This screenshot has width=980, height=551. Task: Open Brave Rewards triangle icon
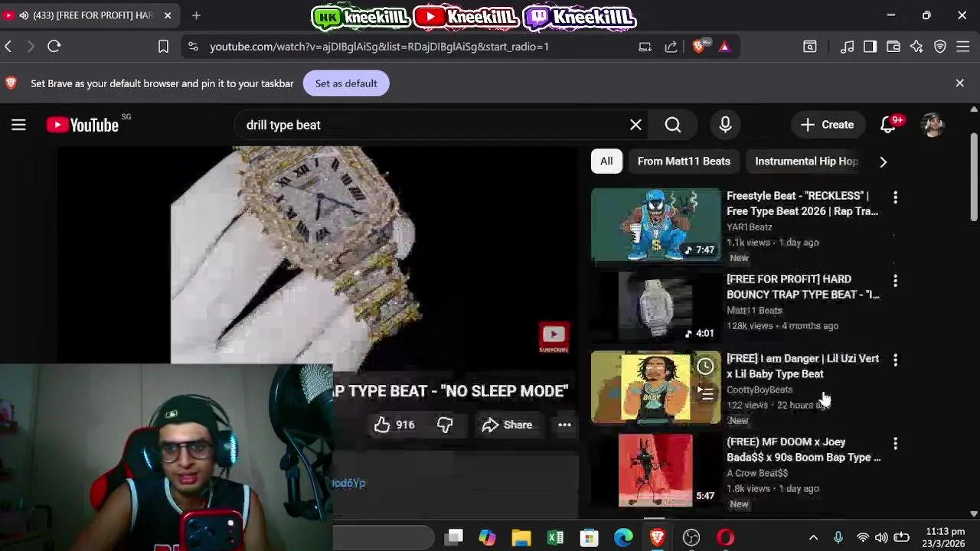click(x=724, y=47)
